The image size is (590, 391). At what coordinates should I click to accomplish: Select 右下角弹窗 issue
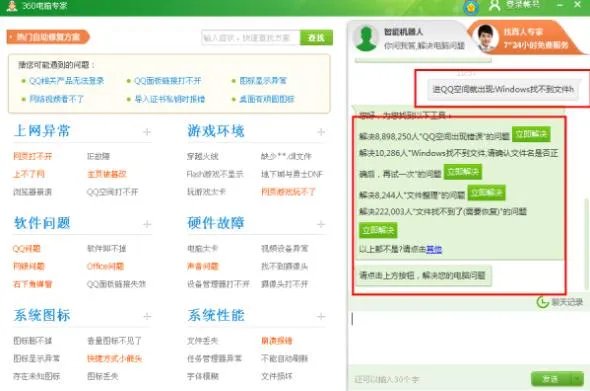pyautogui.click(x=32, y=284)
